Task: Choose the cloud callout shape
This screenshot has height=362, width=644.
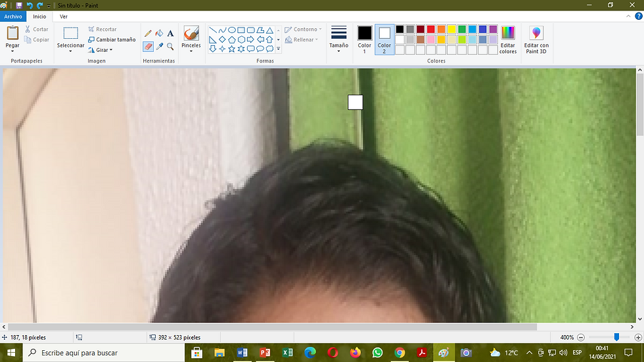Action: [x=269, y=49]
